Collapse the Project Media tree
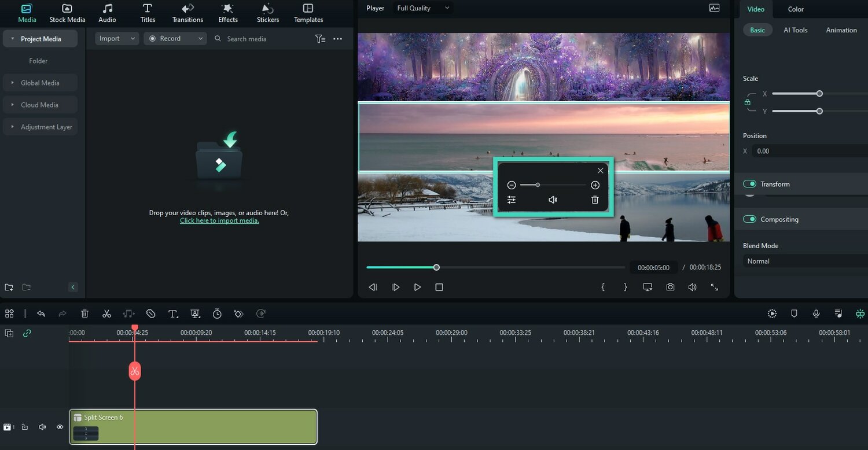This screenshot has height=450, width=868. click(x=12, y=39)
